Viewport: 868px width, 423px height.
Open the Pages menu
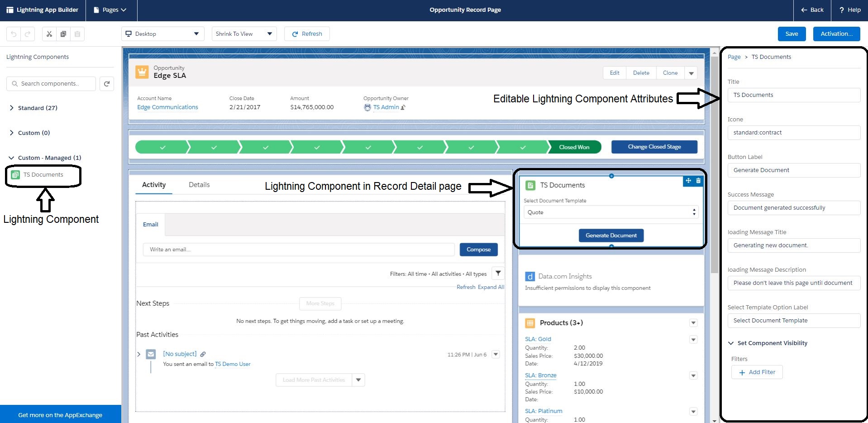point(110,10)
